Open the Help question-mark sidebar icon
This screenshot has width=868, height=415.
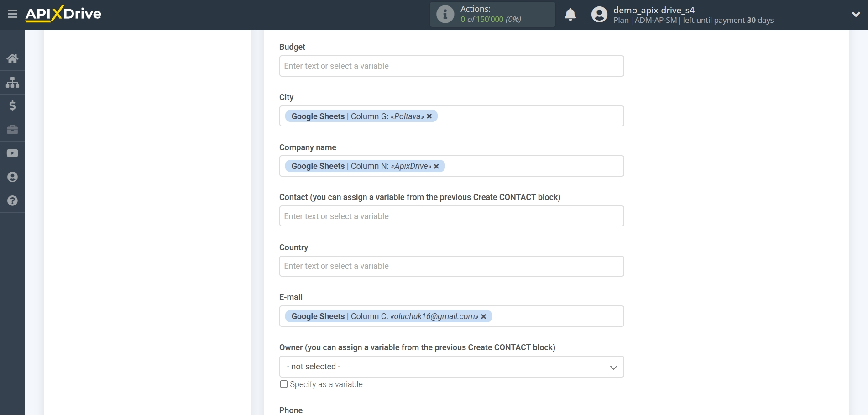(12, 201)
